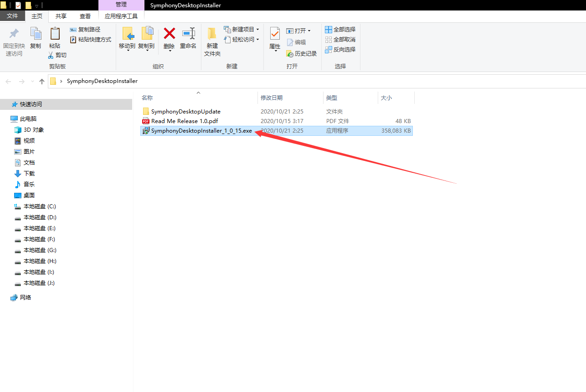586x392 pixels.
Task: Switch to the View (查看) ribbon tab
Action: point(85,16)
